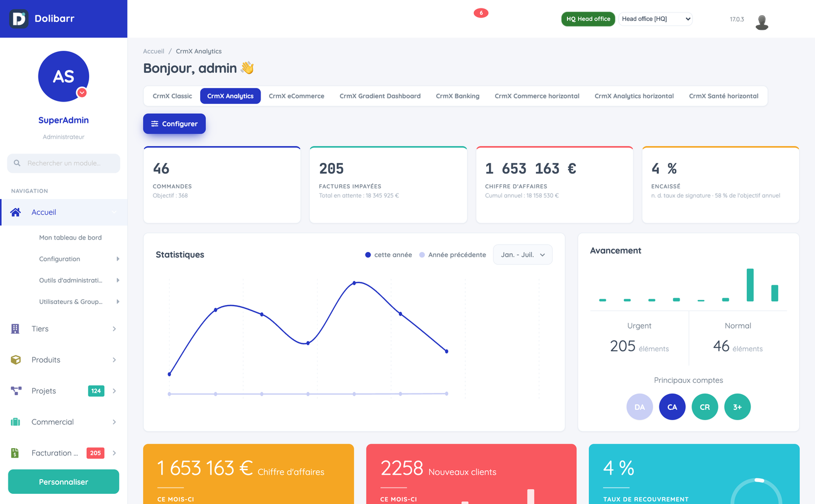Click the search magnifier icon
The image size is (815, 504).
click(17, 163)
